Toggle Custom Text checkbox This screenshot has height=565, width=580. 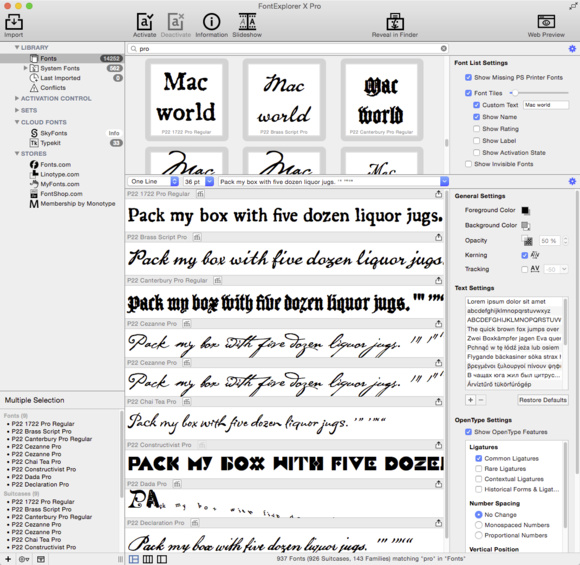pyautogui.click(x=476, y=105)
